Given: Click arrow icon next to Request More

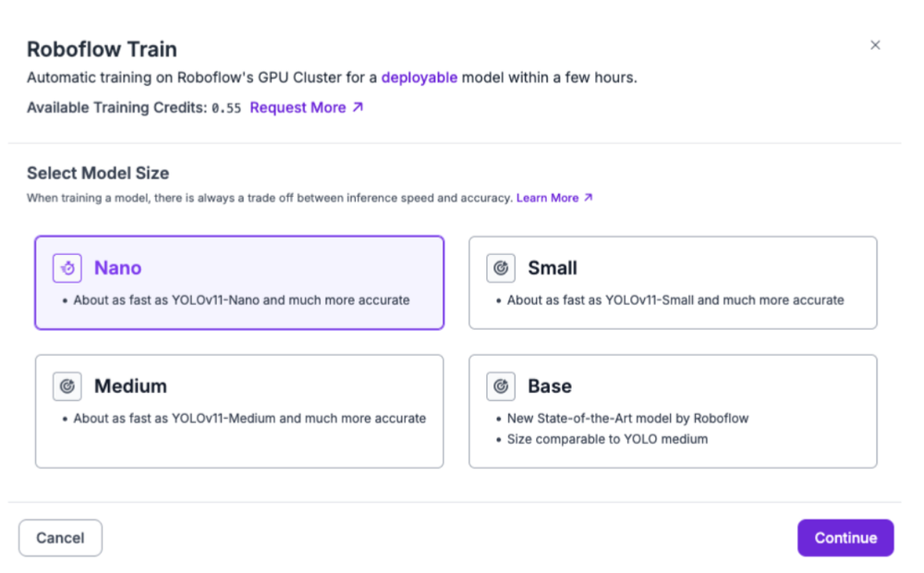Looking at the screenshot, I should pyautogui.click(x=359, y=108).
